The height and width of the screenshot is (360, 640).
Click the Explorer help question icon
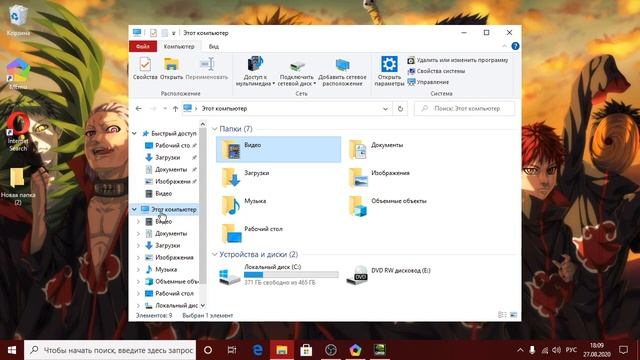(515, 46)
